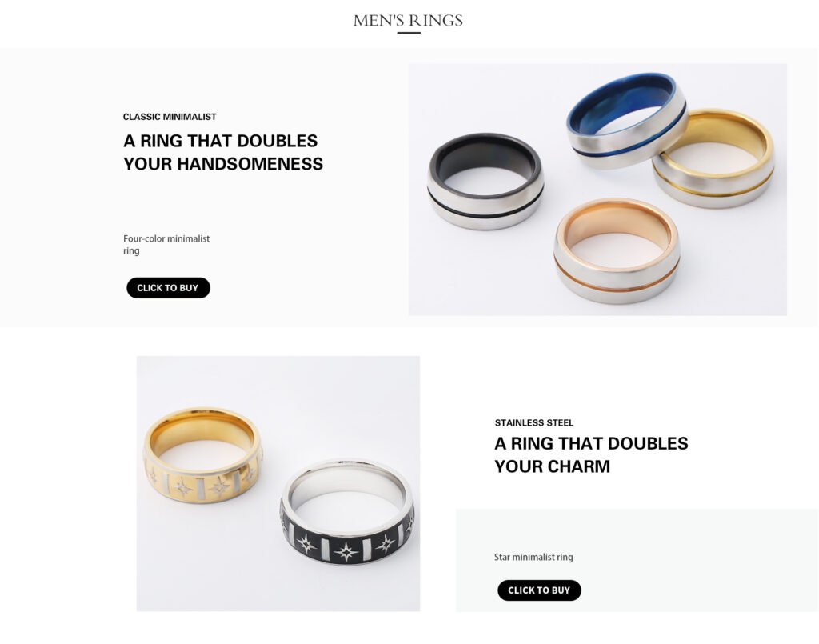
Task: Select the blue interior ring in photo
Action: [626, 120]
